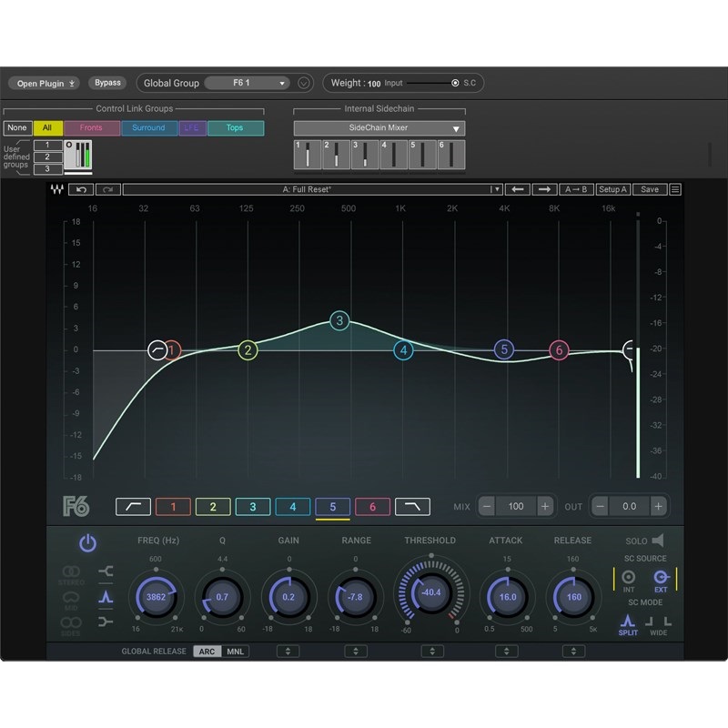The width and height of the screenshot is (728, 728).
Task: Click the redo arrow button
Action: pyautogui.click(x=108, y=189)
